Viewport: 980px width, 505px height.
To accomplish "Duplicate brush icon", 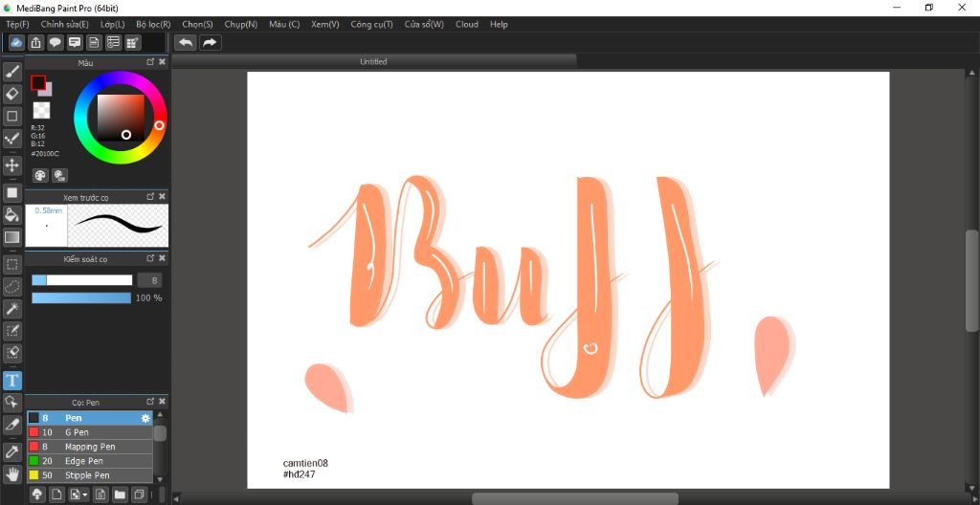I will pos(140,494).
